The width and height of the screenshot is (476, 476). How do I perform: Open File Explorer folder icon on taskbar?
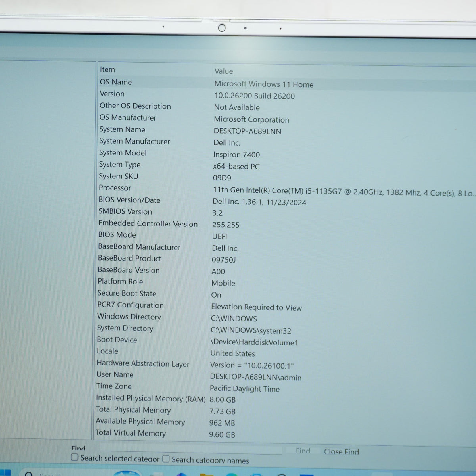(x=207, y=474)
